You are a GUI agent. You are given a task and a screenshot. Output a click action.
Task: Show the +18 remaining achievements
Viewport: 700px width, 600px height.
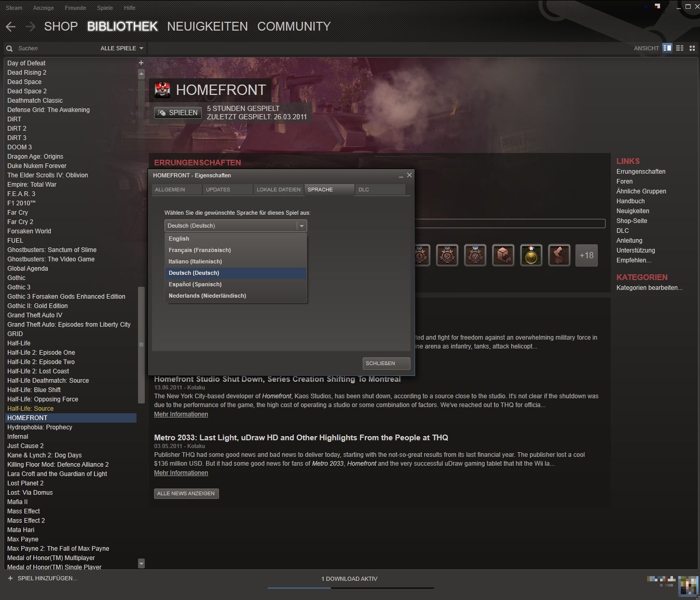[x=587, y=255]
